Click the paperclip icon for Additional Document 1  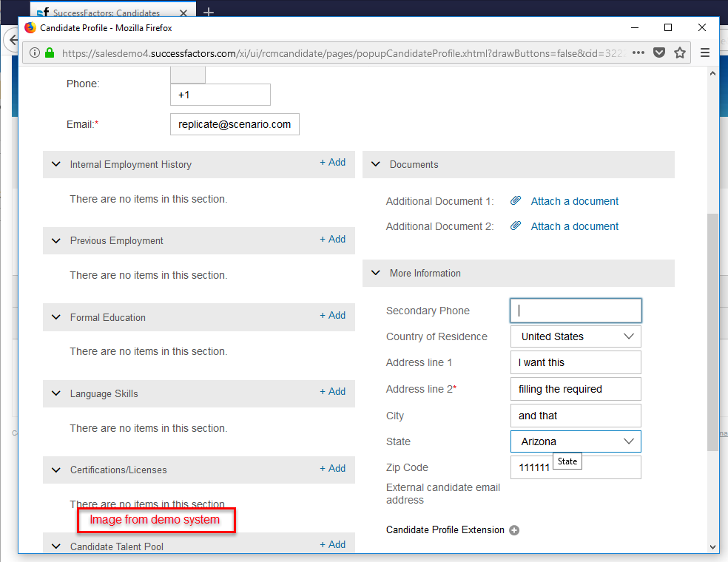coord(516,201)
